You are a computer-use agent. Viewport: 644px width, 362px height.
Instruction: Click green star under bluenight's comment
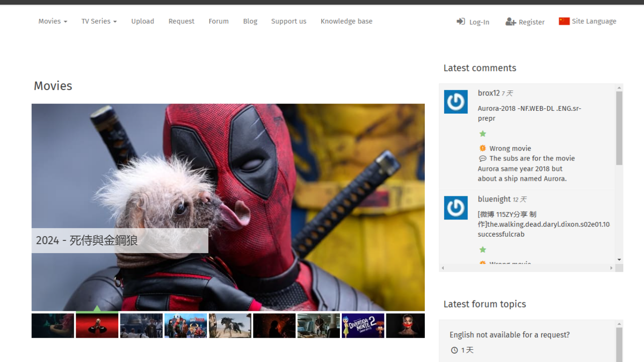coord(483,249)
